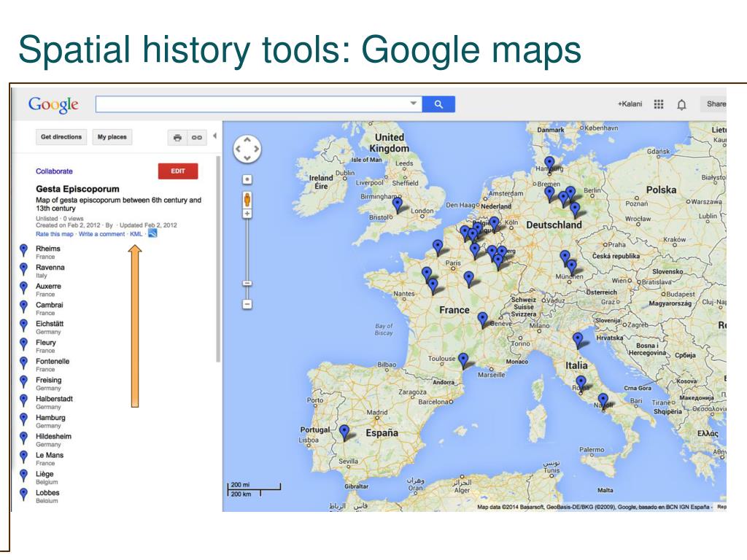This screenshot has height=560, width=747.
Task: Click the map pin near Genève
Action: point(482,320)
